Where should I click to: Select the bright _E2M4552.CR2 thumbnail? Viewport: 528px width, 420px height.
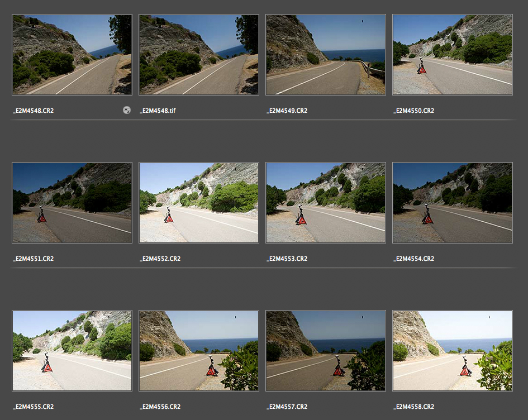coord(198,203)
